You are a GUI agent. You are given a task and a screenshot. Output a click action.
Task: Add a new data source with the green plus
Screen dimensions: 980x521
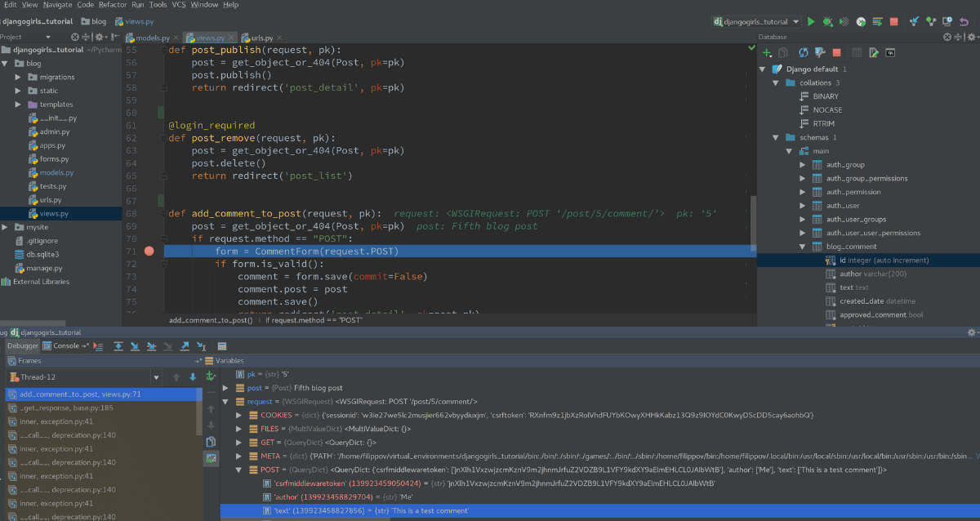766,52
